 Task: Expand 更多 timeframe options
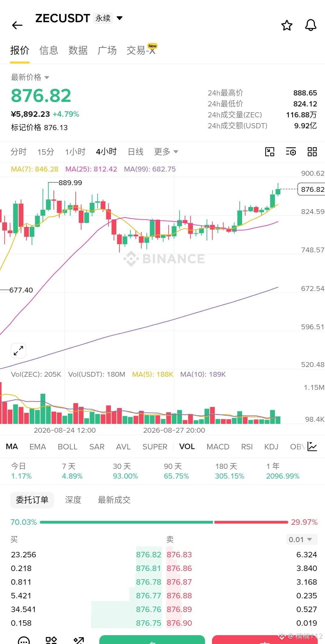coord(166,151)
